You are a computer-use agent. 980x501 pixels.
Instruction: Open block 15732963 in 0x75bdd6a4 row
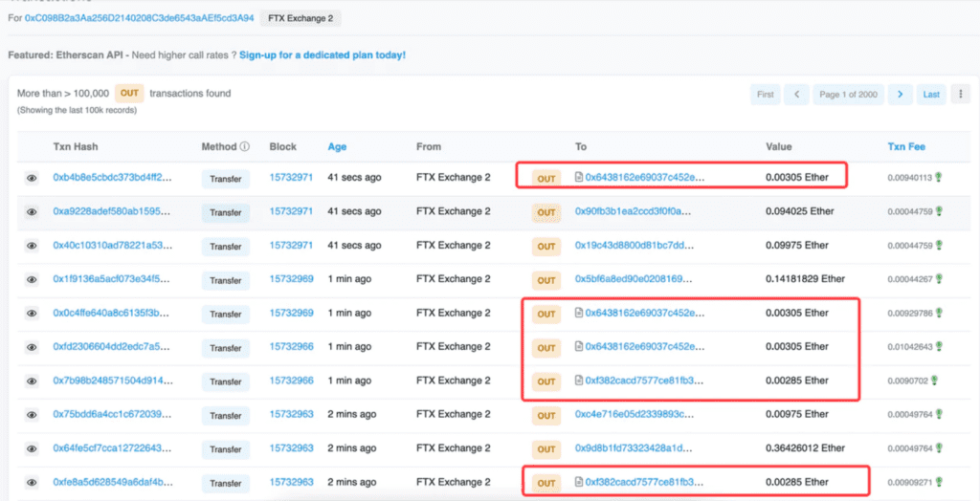(x=291, y=414)
